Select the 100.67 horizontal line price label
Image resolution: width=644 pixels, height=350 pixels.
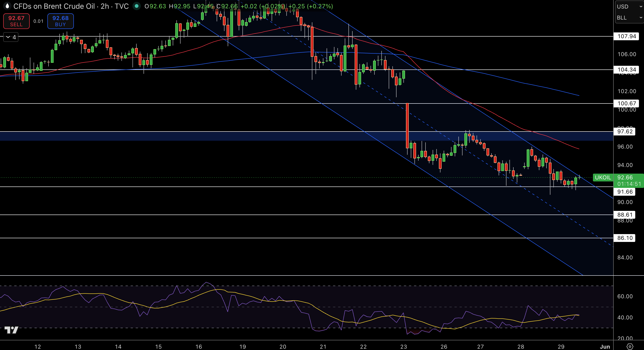(x=627, y=103)
